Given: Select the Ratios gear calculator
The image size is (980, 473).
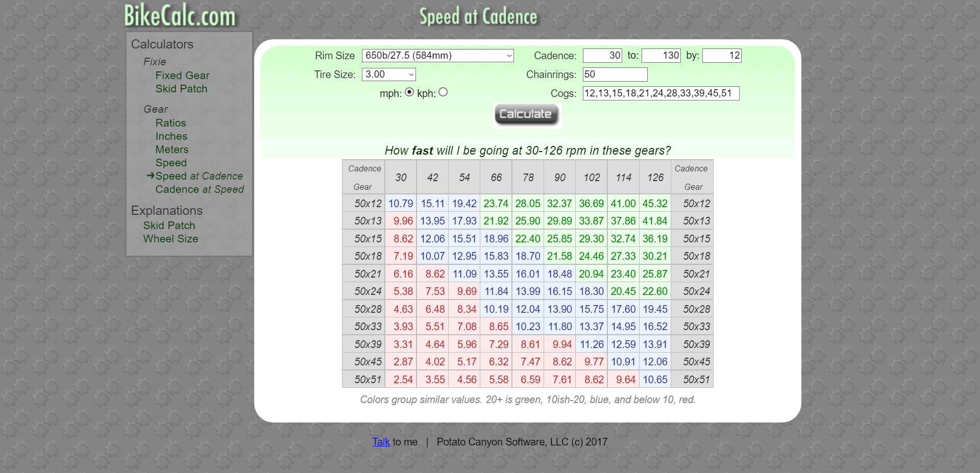Looking at the screenshot, I should click(x=170, y=122).
